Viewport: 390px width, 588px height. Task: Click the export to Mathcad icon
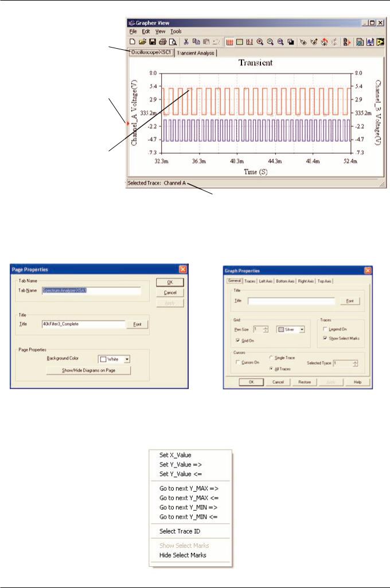click(370, 42)
